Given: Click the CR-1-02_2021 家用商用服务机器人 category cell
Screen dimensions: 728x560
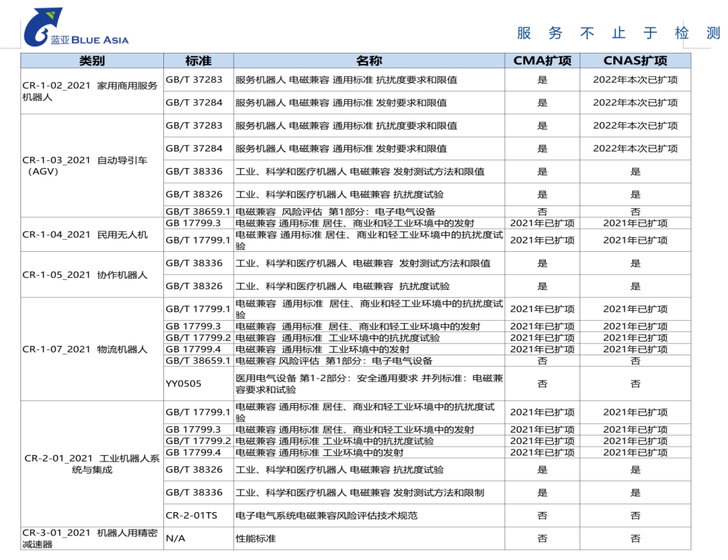Looking at the screenshot, I should (x=91, y=91).
